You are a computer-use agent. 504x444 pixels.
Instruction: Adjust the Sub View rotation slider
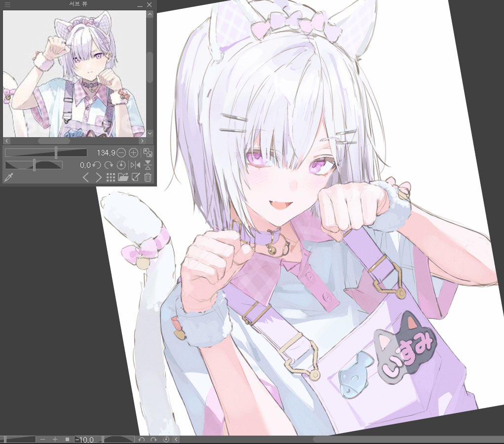point(34,165)
